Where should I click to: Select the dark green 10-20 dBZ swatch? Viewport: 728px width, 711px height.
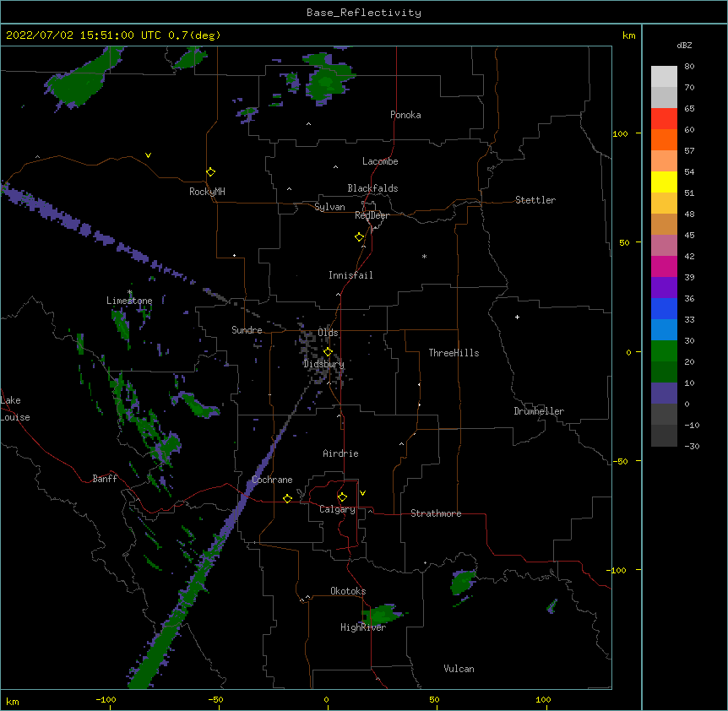[664, 372]
